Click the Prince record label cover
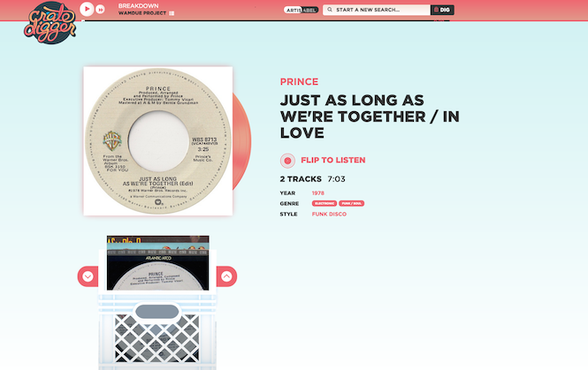This screenshot has height=370, width=588. (x=158, y=141)
